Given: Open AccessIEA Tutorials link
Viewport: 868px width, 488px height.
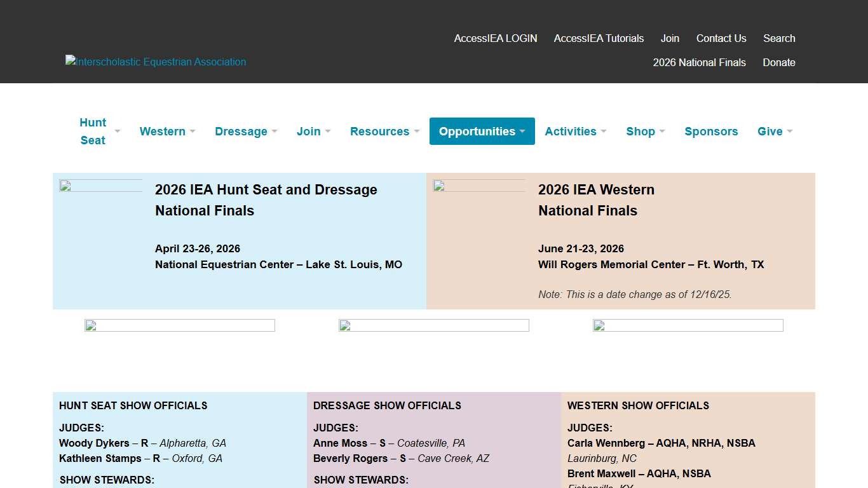Looking at the screenshot, I should click(x=599, y=38).
